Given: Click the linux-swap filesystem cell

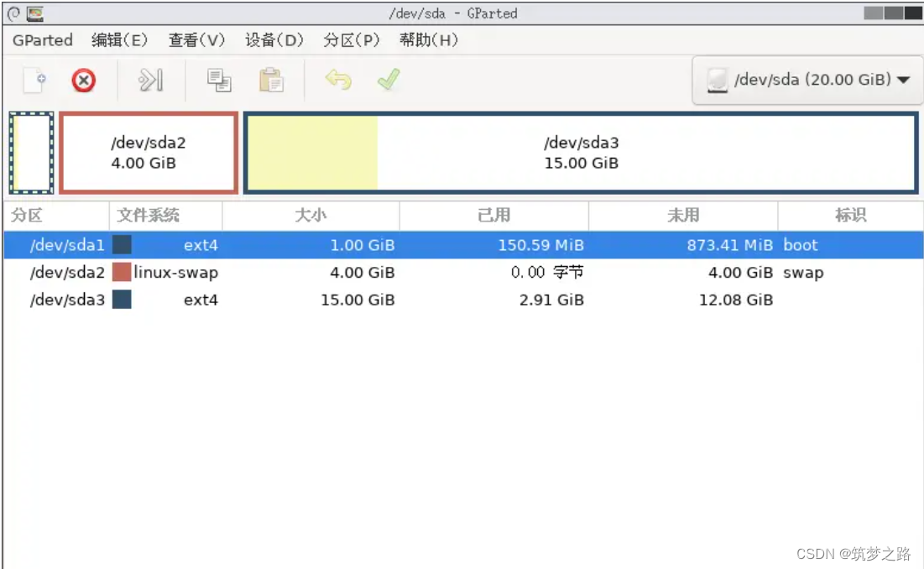Looking at the screenshot, I should 175,273.
